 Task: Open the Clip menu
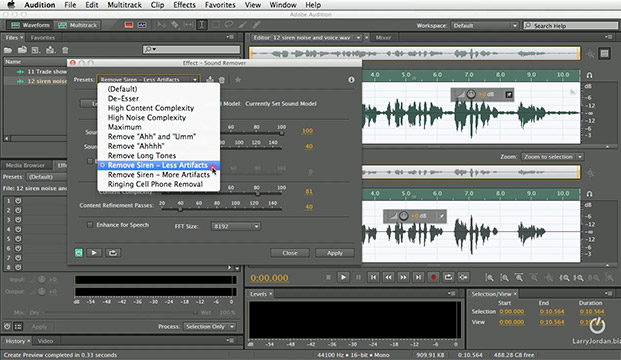(x=157, y=5)
